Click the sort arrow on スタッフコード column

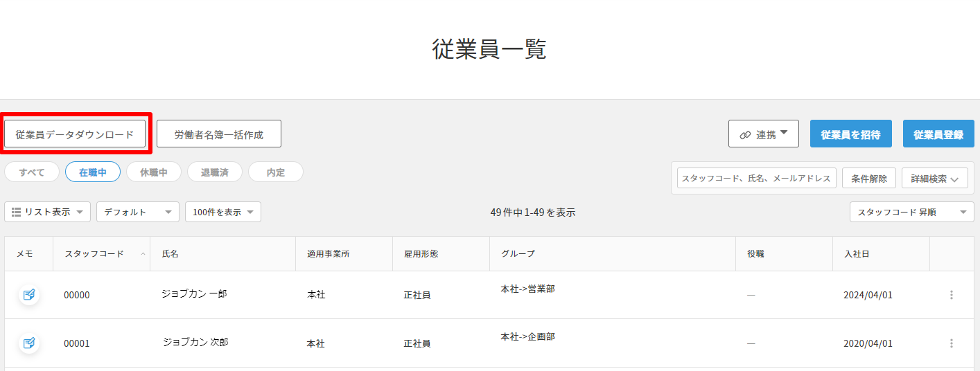143,254
